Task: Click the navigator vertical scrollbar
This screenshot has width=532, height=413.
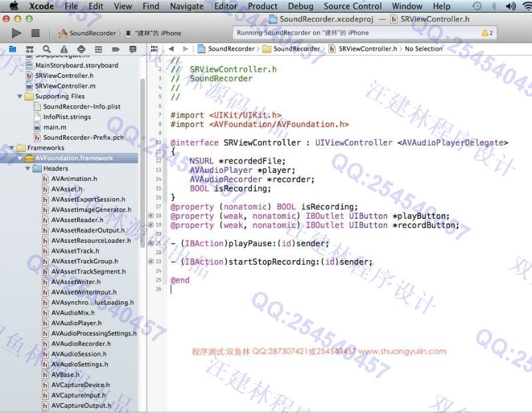Action: pos(142,163)
